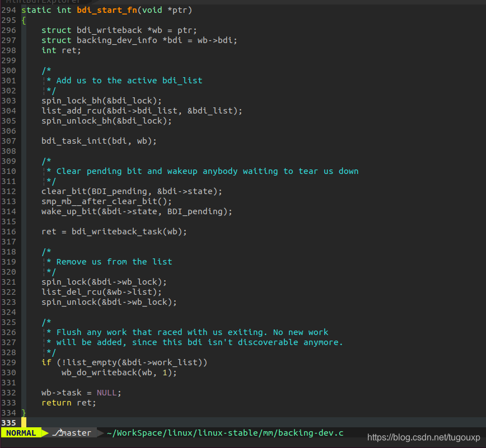Click the list_del_rcu(&wb->list) call

click(x=102, y=292)
